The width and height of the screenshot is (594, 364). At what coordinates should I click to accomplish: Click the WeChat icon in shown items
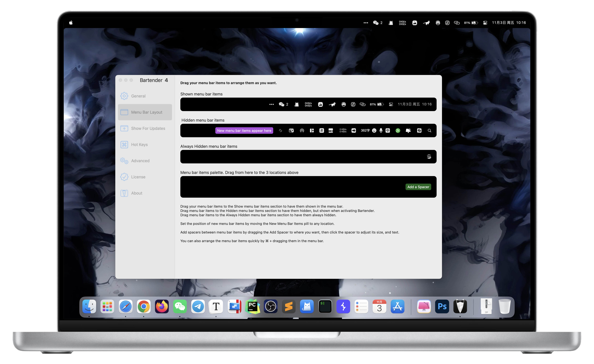[x=281, y=104]
